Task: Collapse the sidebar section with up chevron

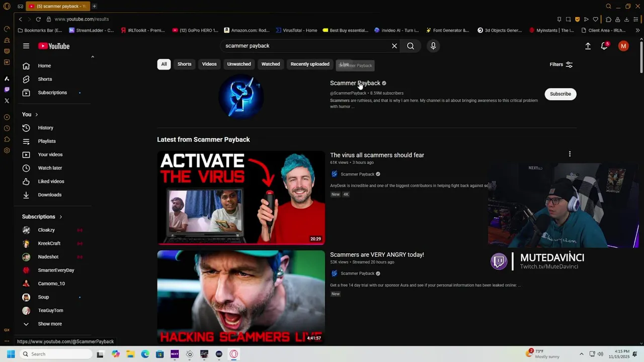Action: [x=93, y=57]
